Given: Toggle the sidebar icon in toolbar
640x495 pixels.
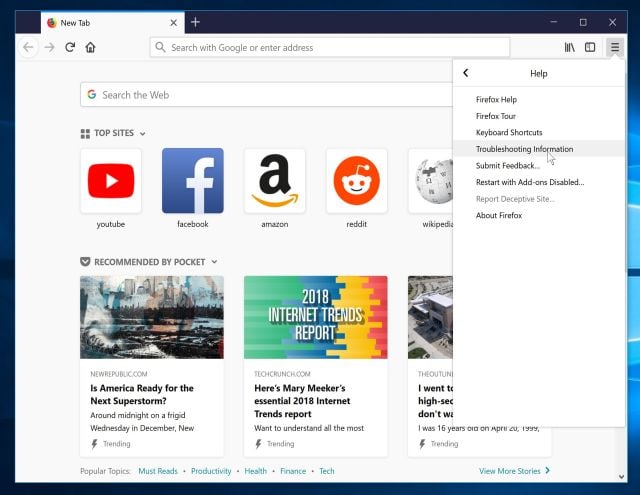Looking at the screenshot, I should 590,47.
